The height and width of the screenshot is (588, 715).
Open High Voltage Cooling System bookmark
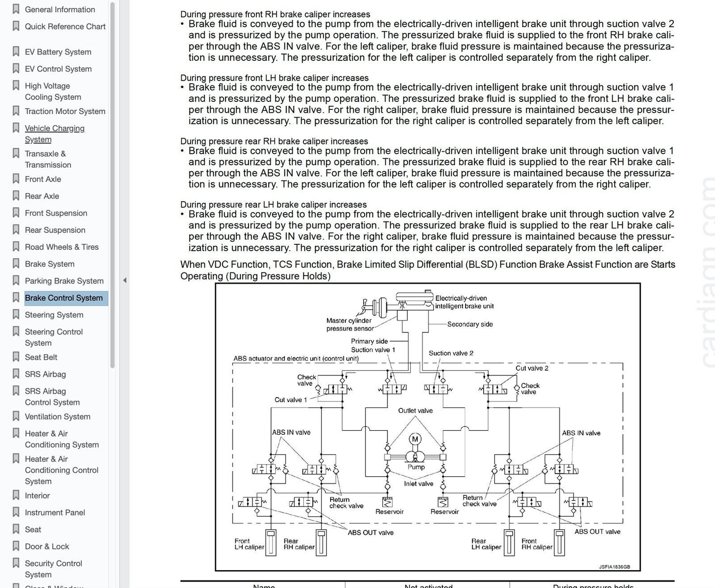click(x=53, y=91)
